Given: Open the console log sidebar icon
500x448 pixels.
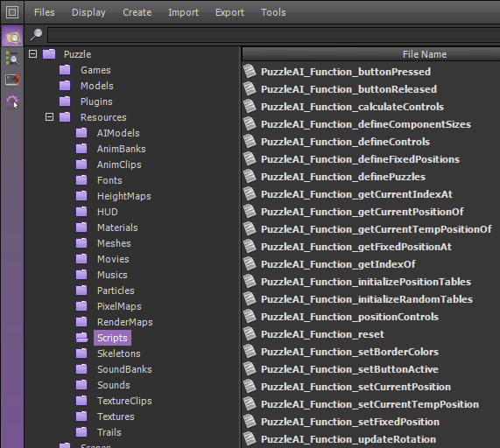Looking at the screenshot, I should point(12,80).
